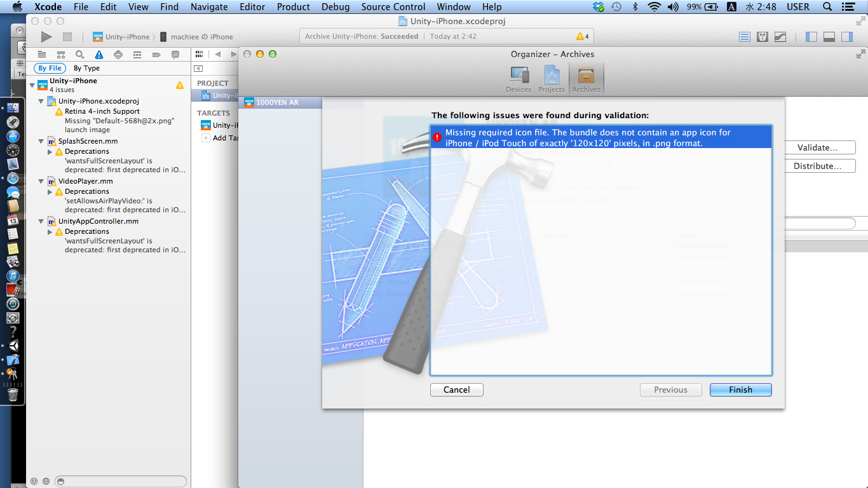The image size is (868, 488).
Task: Open the Navigate menu
Action: click(x=209, y=7)
